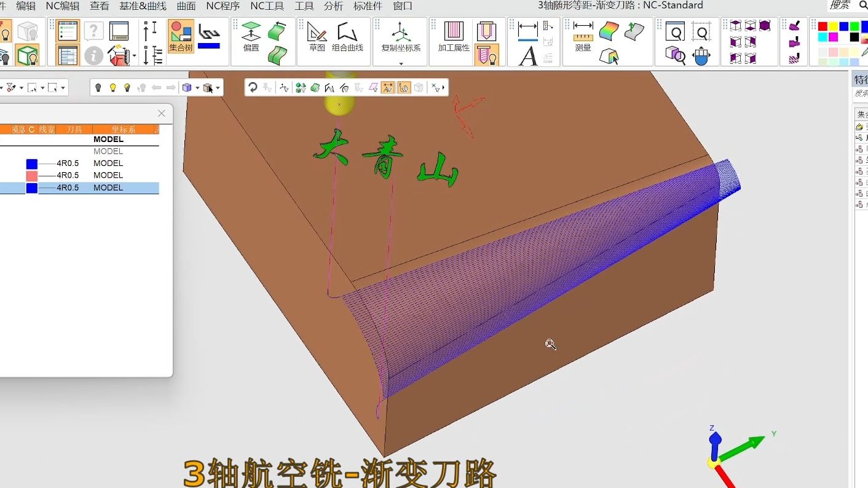This screenshot has height=488, width=868.
Task: Open 加工属性 (Machining Attributes) icon
Action: pyautogui.click(x=454, y=36)
